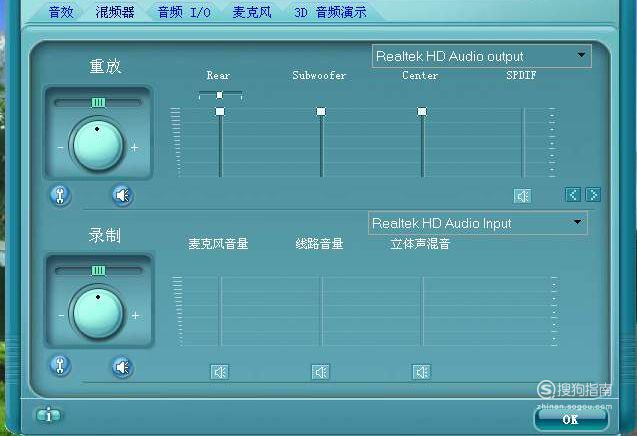The image size is (637, 436).
Task: Confirm with the OK button
Action: pyautogui.click(x=571, y=419)
